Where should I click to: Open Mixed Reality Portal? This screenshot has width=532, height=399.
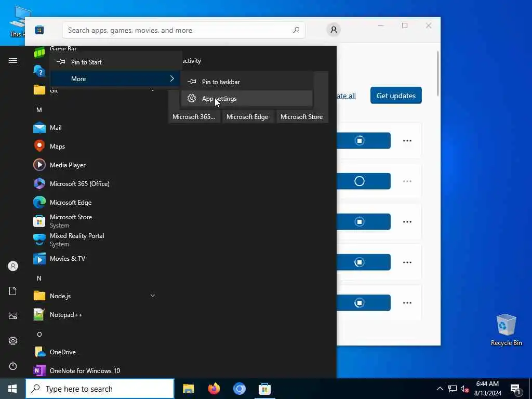[95, 240]
